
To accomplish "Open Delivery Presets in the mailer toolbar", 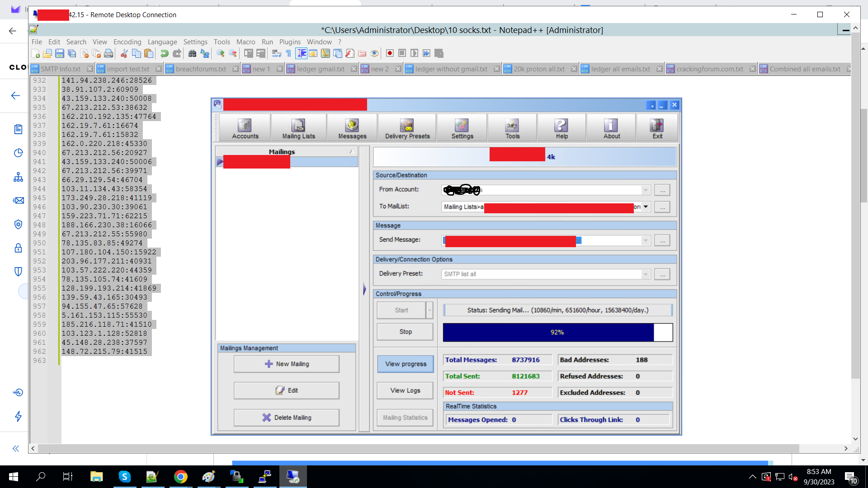I will pos(407,128).
